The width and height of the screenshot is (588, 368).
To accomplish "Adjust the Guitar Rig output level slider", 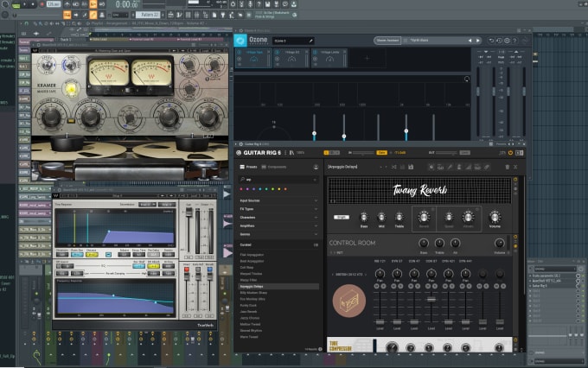I will click(x=447, y=153).
